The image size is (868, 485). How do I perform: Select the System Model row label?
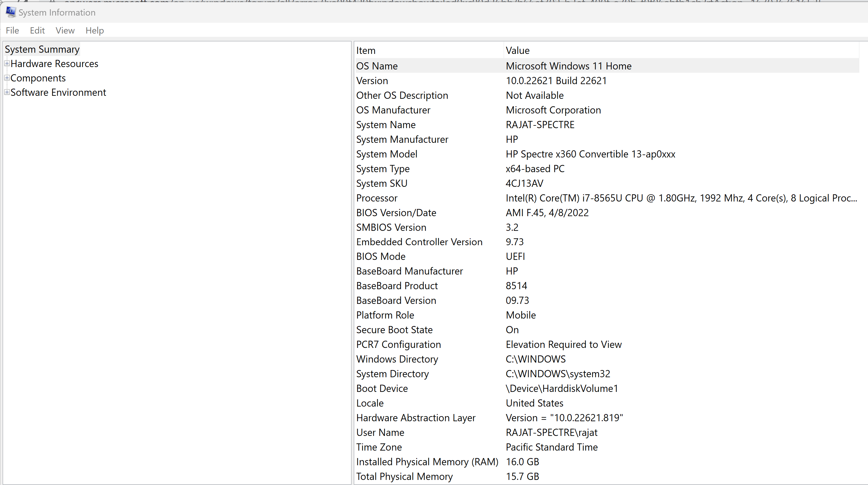coord(386,154)
